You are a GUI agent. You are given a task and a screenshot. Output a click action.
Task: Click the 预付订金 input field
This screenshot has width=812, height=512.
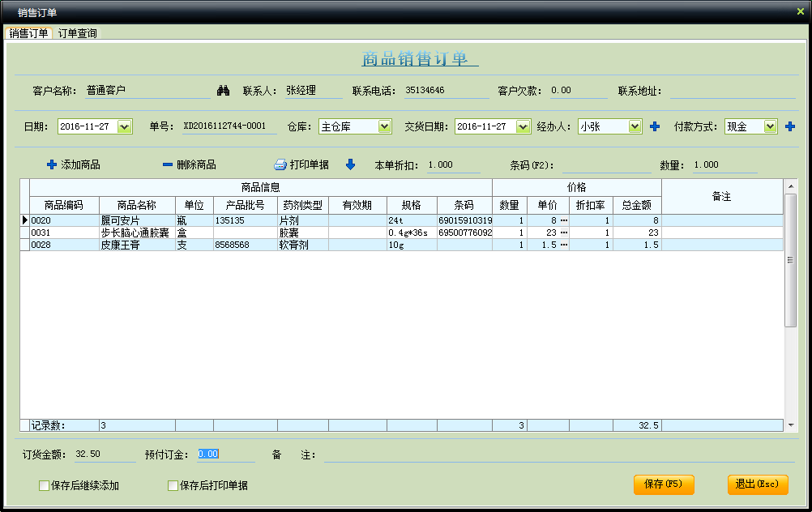click(226, 454)
